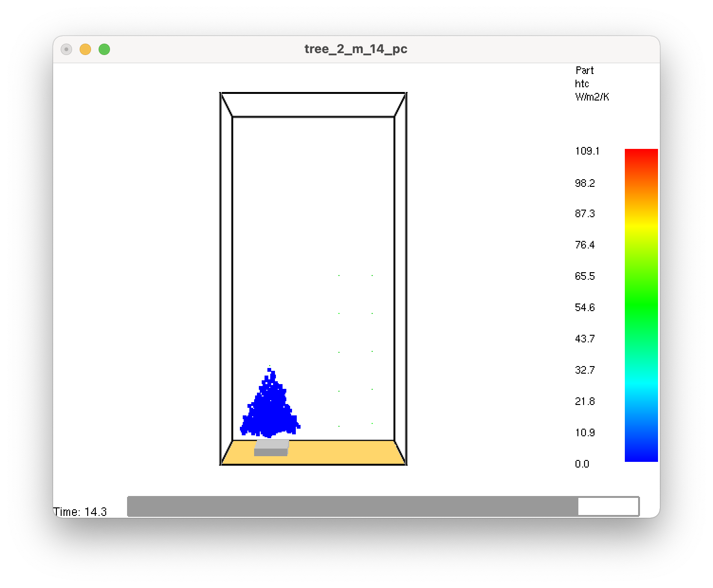Click the W/m2/K units label
Screen dimensions: 713x588
coord(592,97)
